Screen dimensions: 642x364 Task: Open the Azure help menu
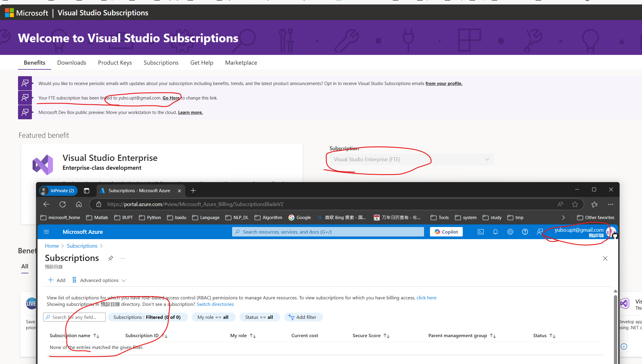525,232
